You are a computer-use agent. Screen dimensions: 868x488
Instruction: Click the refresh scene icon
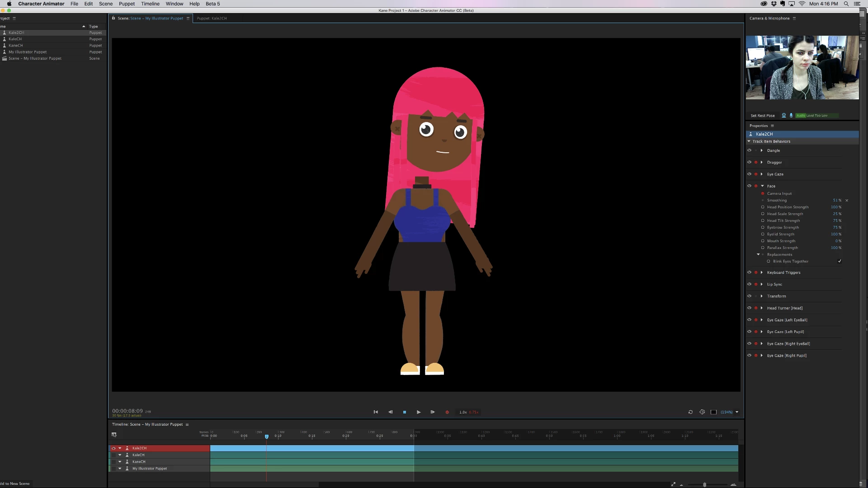coord(690,412)
